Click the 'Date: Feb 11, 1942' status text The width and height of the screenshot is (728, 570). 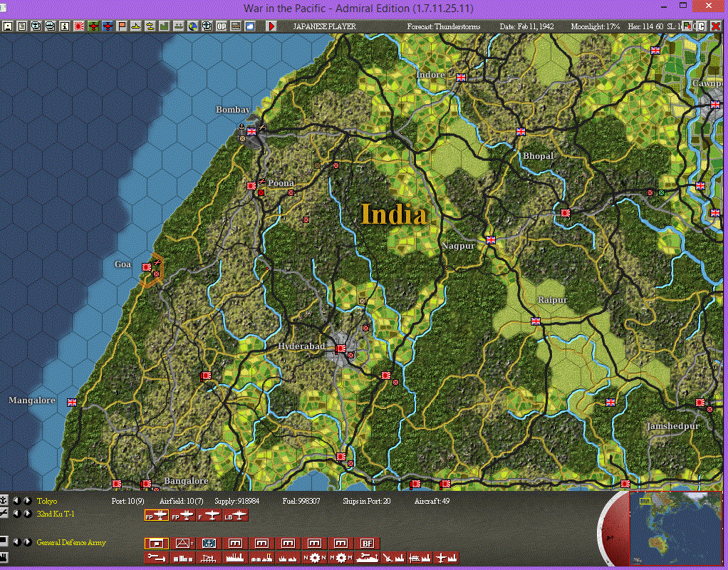coord(526,26)
